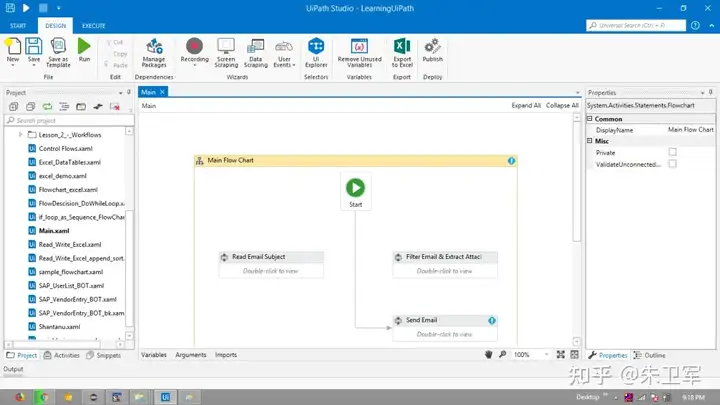Click UiPath icon in Windows taskbar
The image size is (720, 405).
[x=165, y=397]
